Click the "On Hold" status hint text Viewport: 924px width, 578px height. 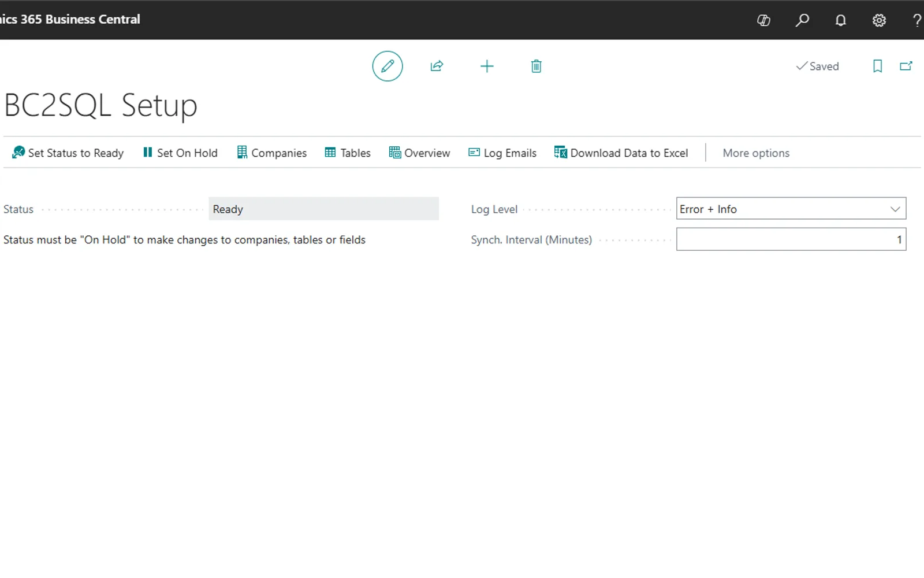click(x=184, y=239)
